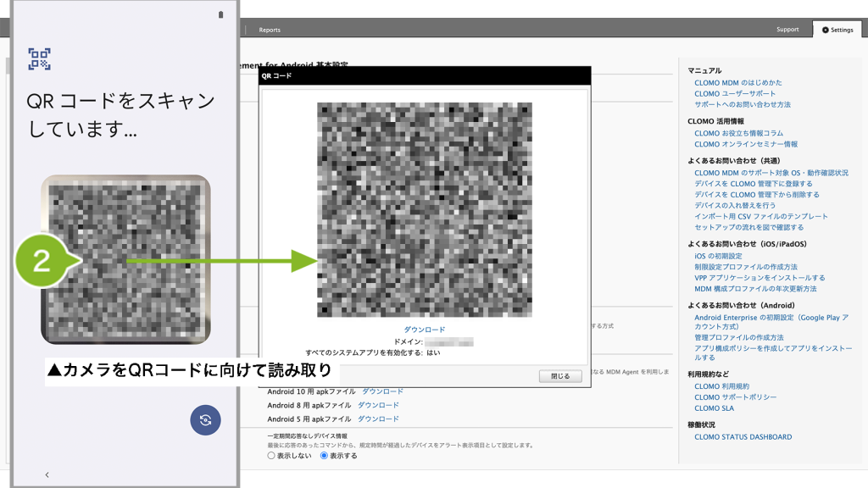Screen dimensions: 868x488
Task: Click the CLOMO 活用情報 heading
Action: tap(715, 121)
